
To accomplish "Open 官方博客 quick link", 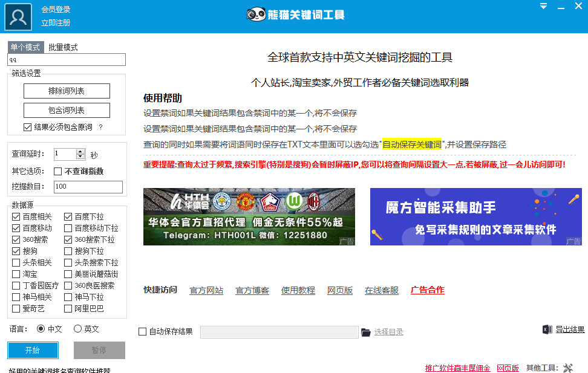I will tap(252, 291).
